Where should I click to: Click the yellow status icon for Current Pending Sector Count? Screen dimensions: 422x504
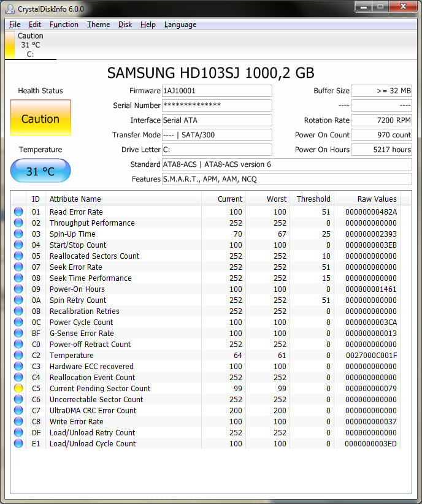point(18,388)
